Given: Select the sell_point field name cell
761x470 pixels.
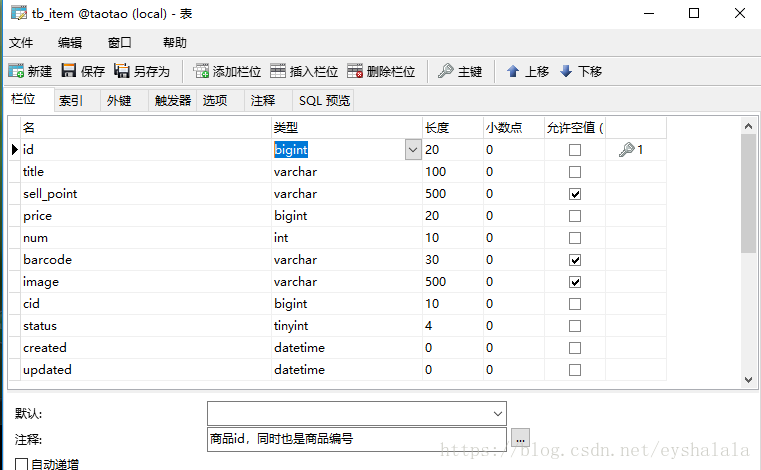Looking at the screenshot, I should tap(146, 194).
